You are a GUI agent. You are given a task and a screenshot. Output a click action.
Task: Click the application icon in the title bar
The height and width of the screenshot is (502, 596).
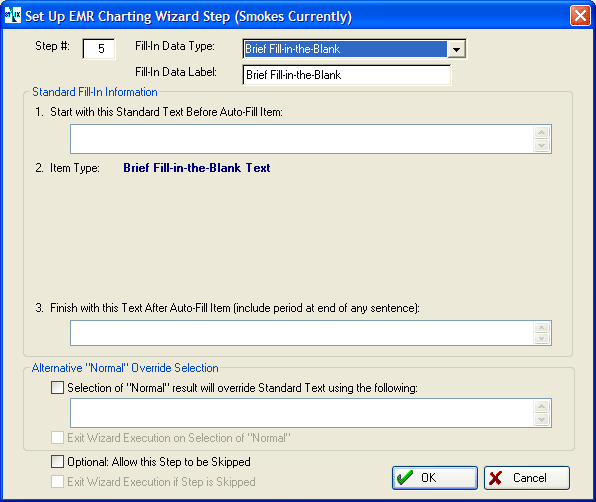click(13, 15)
